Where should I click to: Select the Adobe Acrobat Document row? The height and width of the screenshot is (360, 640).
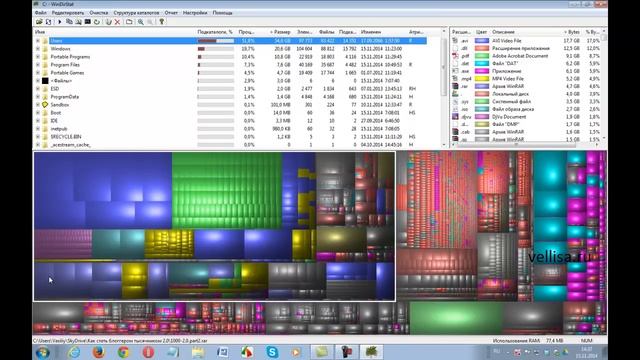point(526,56)
